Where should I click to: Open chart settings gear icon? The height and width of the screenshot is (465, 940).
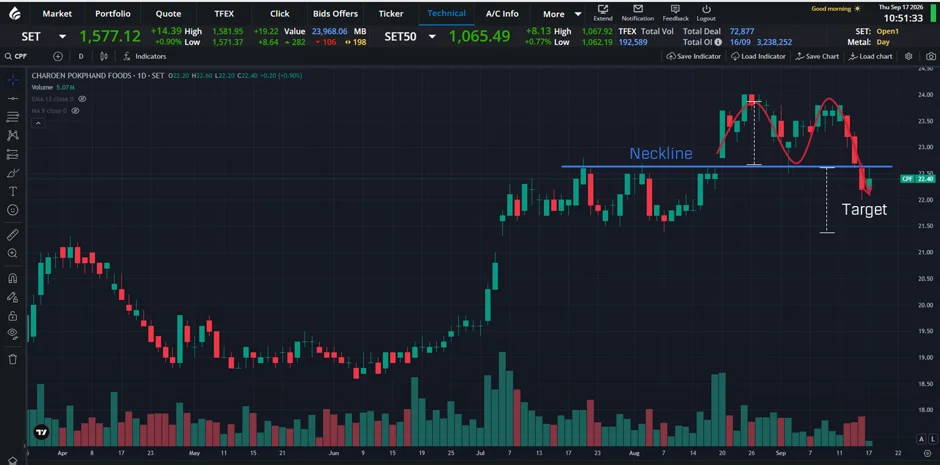click(x=908, y=56)
